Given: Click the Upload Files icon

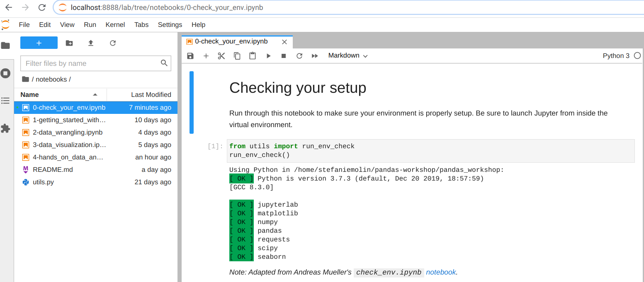Looking at the screenshot, I should click(91, 43).
